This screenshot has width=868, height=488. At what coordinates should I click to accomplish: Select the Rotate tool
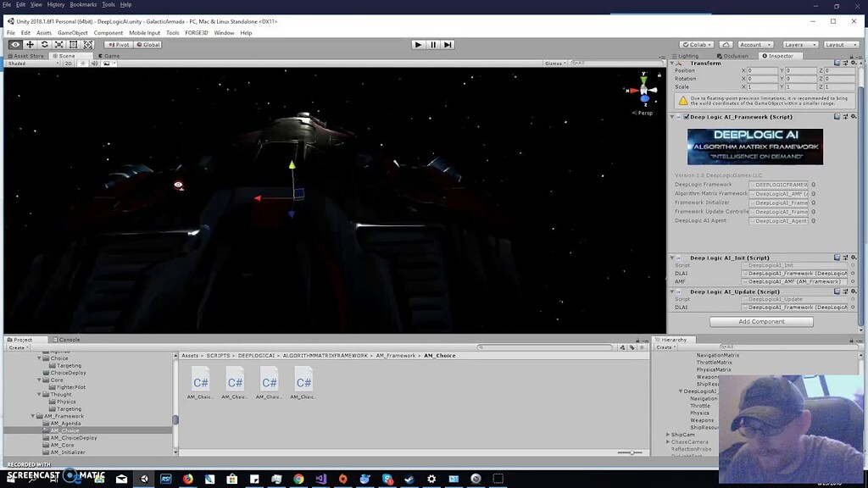point(45,44)
